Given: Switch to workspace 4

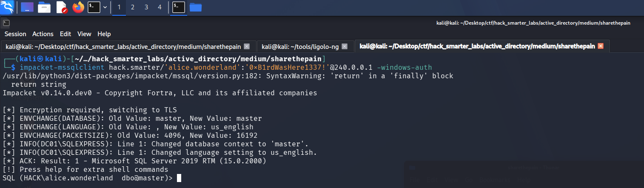Looking at the screenshot, I should point(160,7).
